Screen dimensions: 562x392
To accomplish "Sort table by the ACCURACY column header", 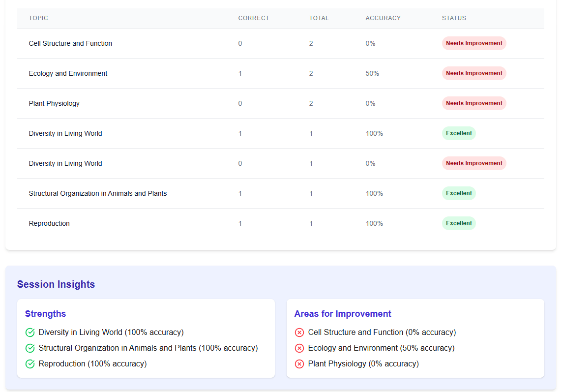I will (383, 18).
